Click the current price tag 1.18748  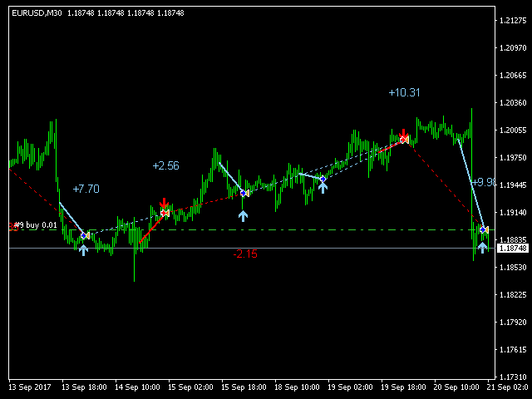pos(511,248)
